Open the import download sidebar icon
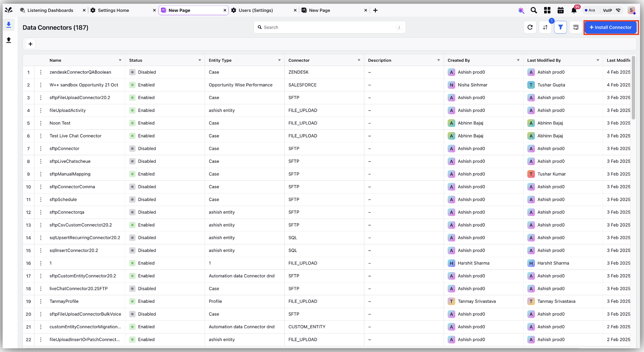Viewport: 644px width, 352px height. tap(9, 25)
